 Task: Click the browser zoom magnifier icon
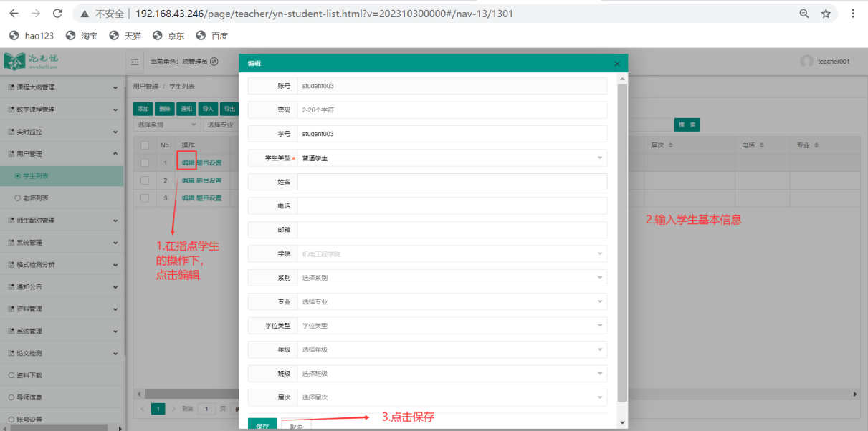[804, 14]
